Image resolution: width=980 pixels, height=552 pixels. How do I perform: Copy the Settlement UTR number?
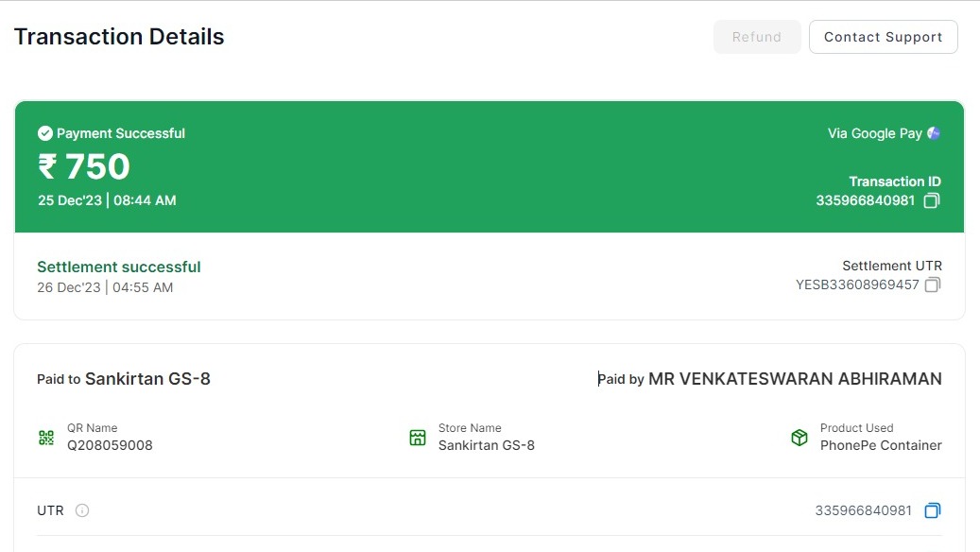coord(932,285)
